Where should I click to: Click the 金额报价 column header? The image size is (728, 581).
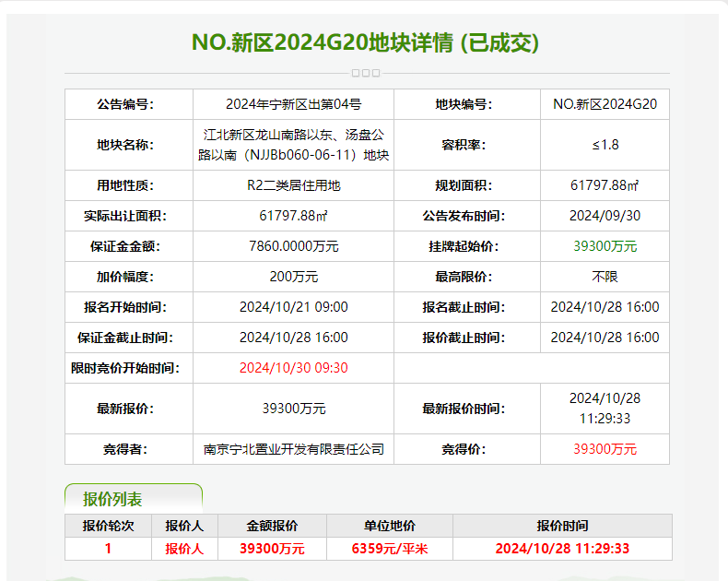point(272,526)
